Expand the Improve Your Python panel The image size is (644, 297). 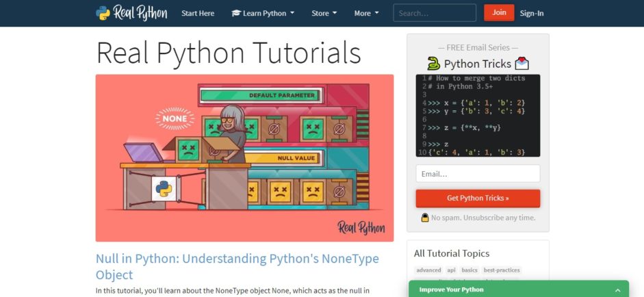pos(519,289)
